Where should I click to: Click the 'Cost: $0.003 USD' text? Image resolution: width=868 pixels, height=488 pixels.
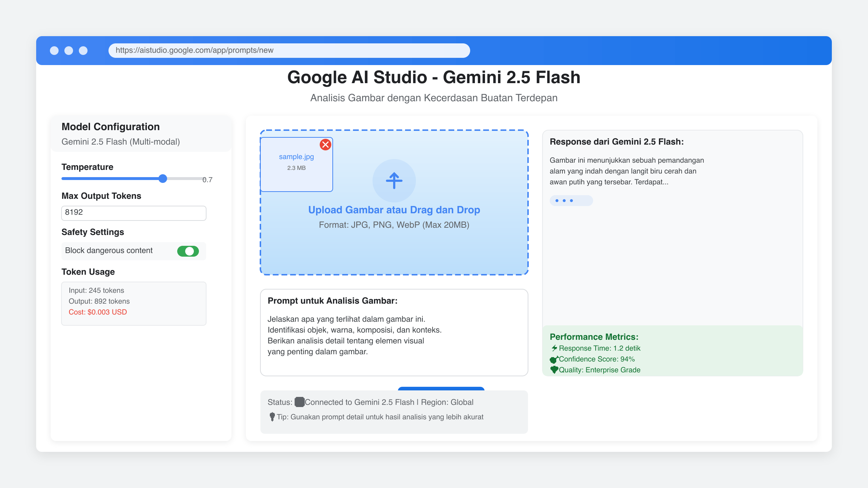coord(98,312)
